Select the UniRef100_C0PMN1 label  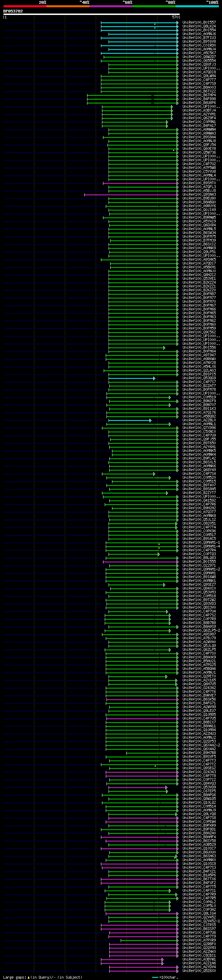(199, 122)
